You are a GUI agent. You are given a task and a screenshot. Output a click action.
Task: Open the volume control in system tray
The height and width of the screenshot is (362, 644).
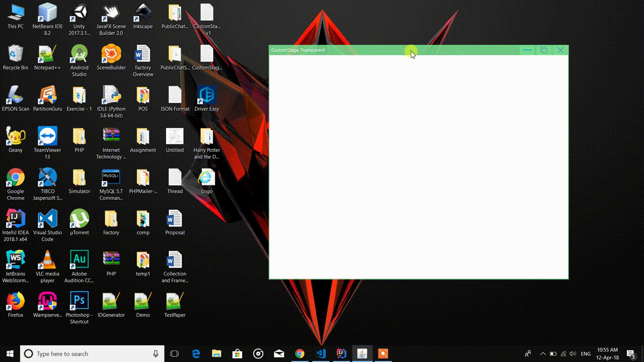click(x=574, y=354)
